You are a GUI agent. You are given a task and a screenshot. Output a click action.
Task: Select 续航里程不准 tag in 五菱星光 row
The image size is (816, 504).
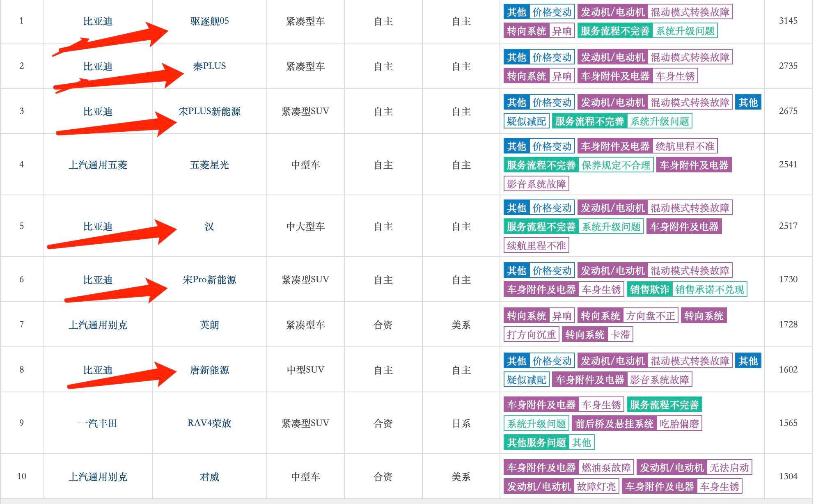pyautogui.click(x=685, y=146)
